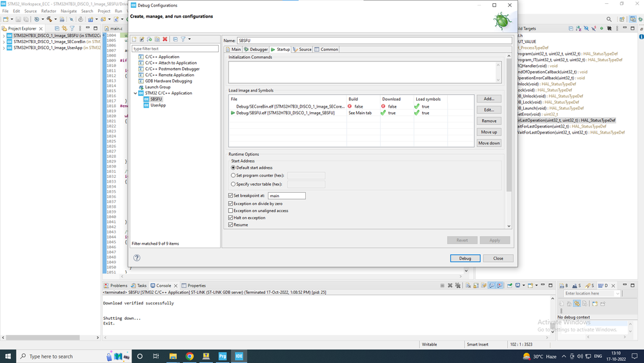The image size is (644, 363).
Task: Toggle Exception on divide by zero
Action: pyautogui.click(x=230, y=204)
